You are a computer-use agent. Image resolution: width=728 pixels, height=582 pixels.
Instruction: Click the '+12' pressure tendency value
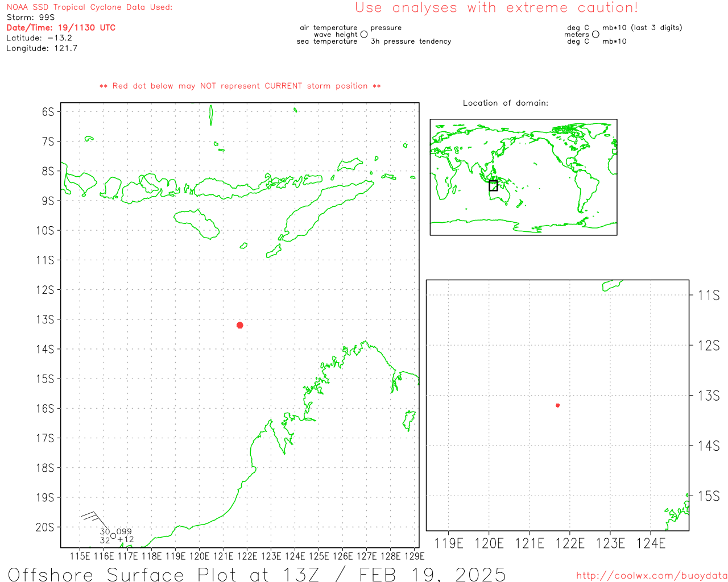click(x=126, y=539)
